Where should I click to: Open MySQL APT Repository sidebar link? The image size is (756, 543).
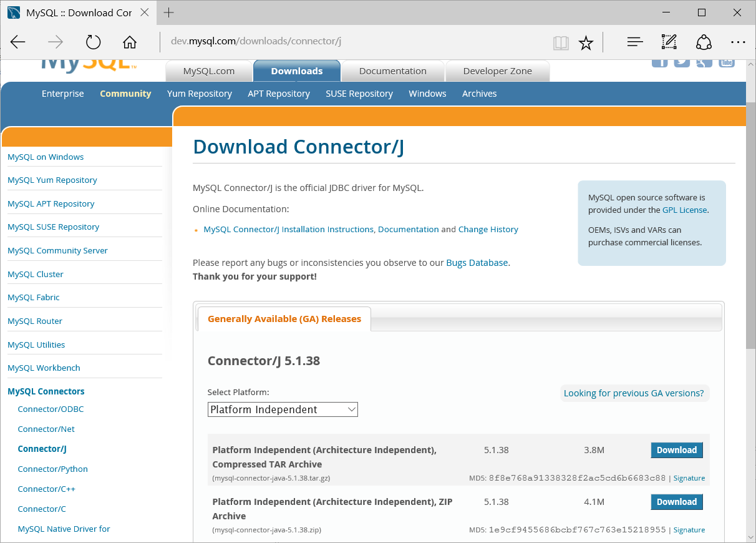[x=51, y=203]
